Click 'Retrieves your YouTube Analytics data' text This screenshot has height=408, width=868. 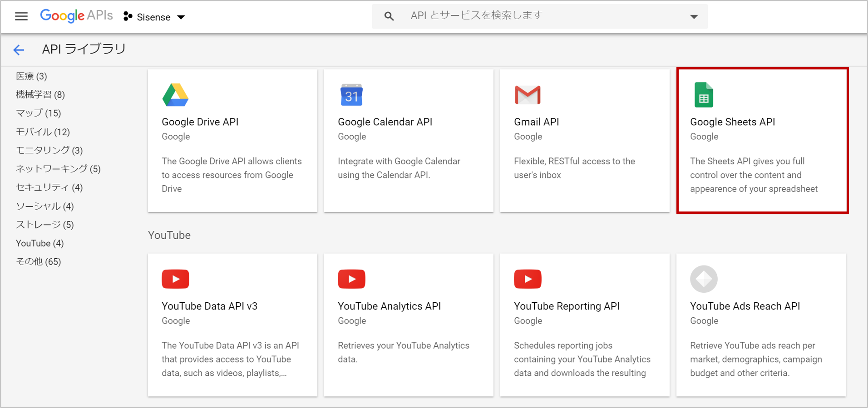(x=404, y=352)
